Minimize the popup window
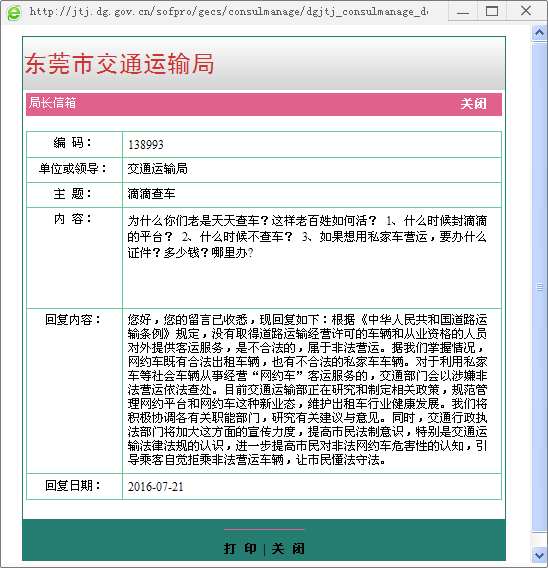 click(463, 11)
